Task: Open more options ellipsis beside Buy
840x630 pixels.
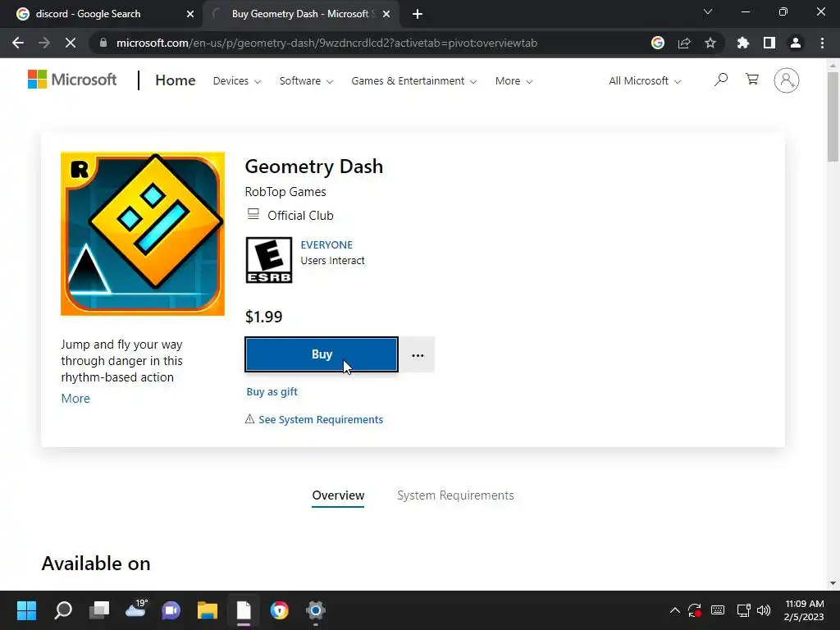Action: click(418, 354)
